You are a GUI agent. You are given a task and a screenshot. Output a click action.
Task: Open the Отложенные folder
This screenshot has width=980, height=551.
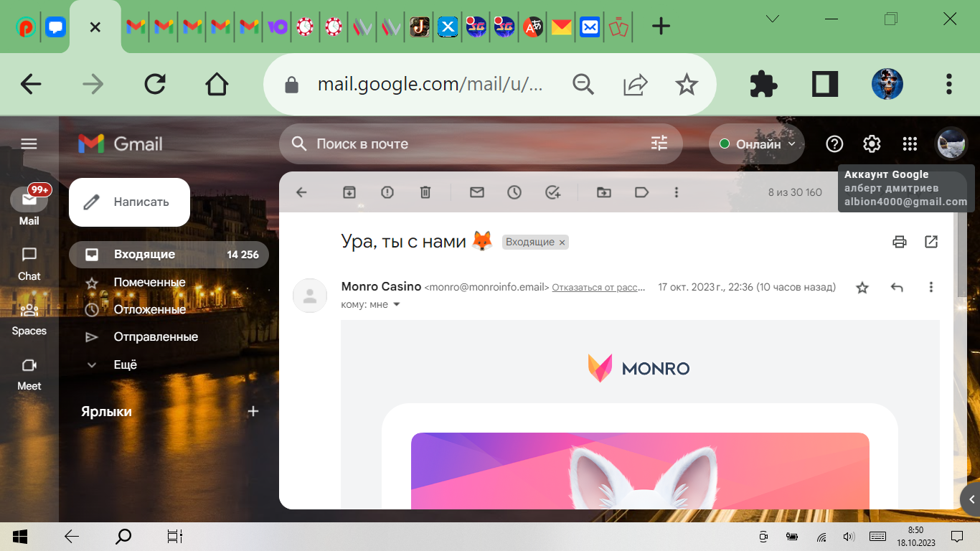click(x=169, y=309)
